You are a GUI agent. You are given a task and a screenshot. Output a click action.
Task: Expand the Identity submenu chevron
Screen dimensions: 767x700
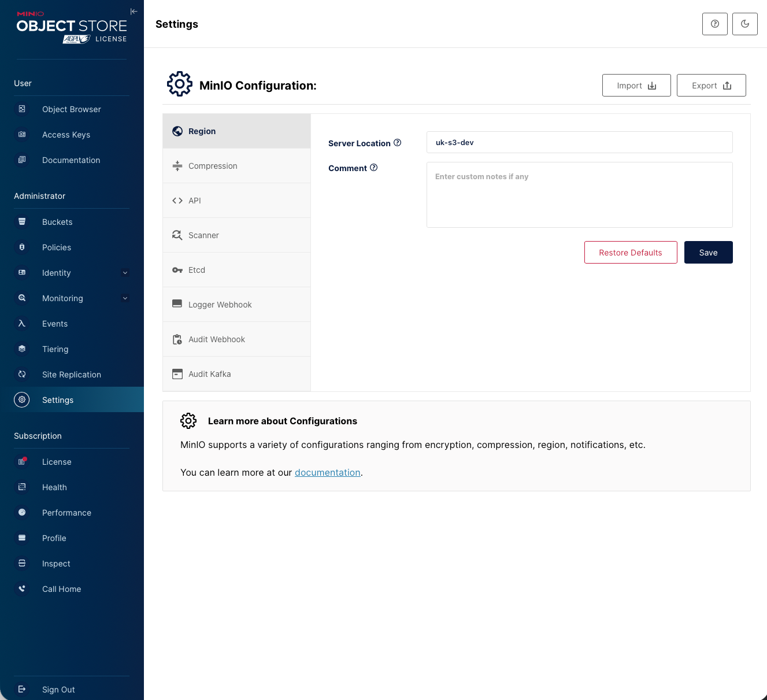(125, 273)
